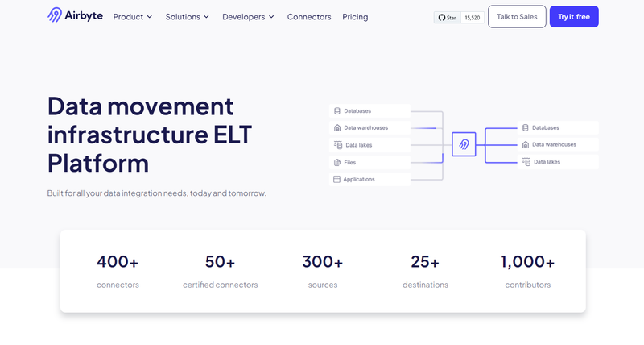Click the Airbyte logo in header
The width and height of the screenshot is (644, 345).
(75, 15)
